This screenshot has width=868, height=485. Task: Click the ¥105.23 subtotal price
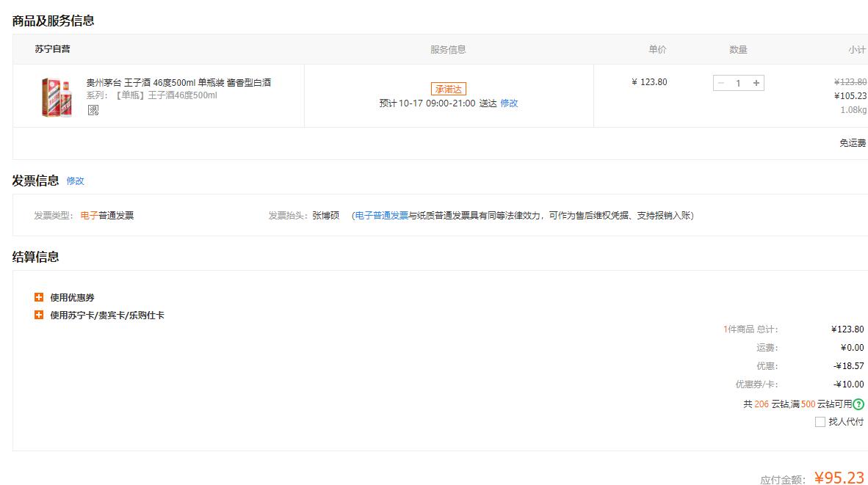[850, 95]
